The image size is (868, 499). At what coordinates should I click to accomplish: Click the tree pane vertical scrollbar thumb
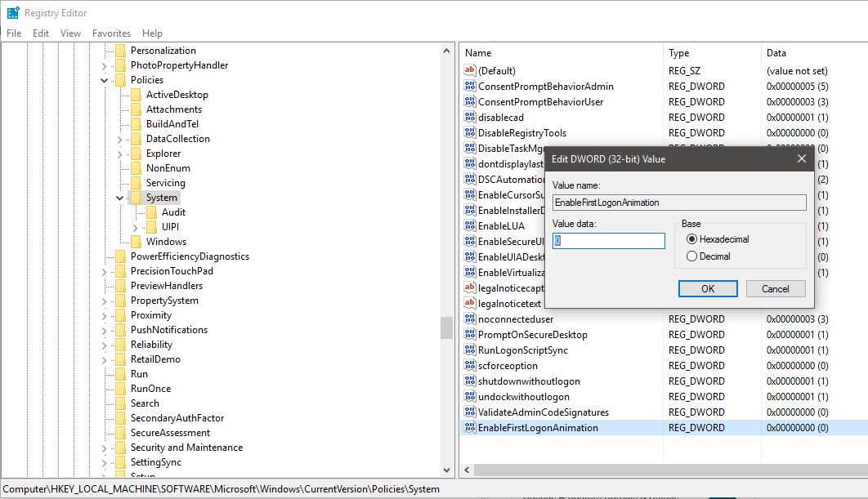pyautogui.click(x=446, y=327)
